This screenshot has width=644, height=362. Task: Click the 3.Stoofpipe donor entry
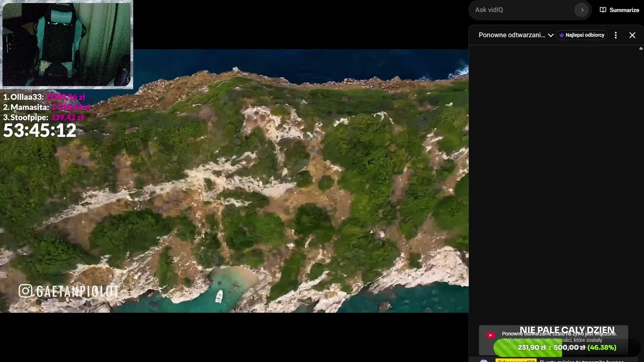click(x=43, y=117)
